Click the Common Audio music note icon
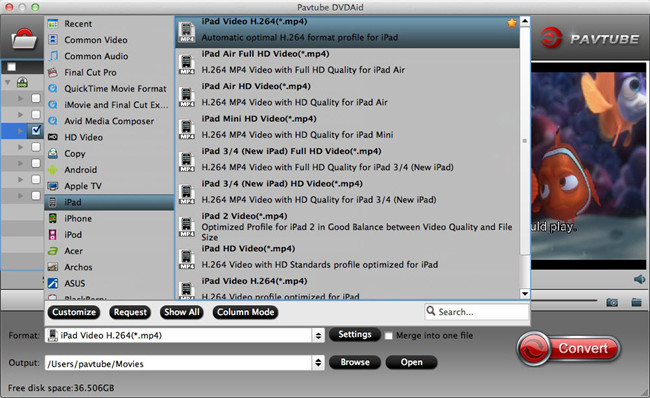Screen dimensions: 650x398 click(x=53, y=56)
